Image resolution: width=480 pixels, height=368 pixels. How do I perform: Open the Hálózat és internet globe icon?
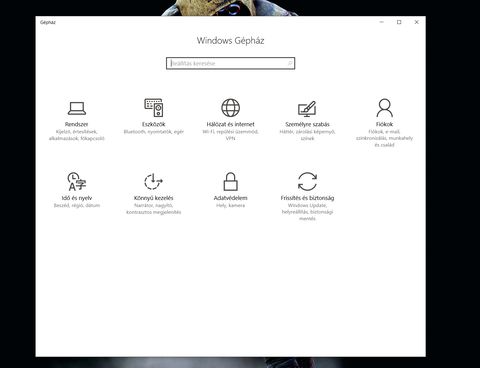pyautogui.click(x=230, y=108)
